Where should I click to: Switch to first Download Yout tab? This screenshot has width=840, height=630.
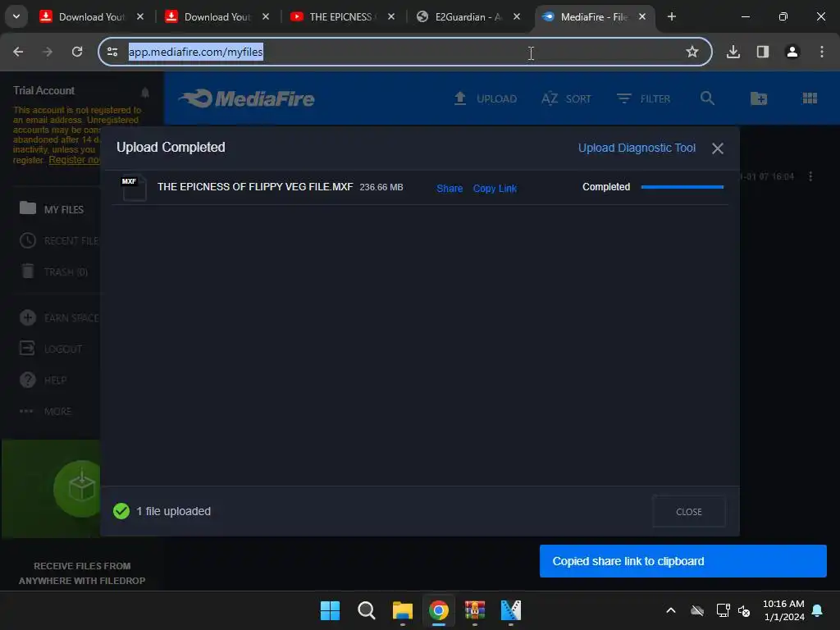pos(91,16)
